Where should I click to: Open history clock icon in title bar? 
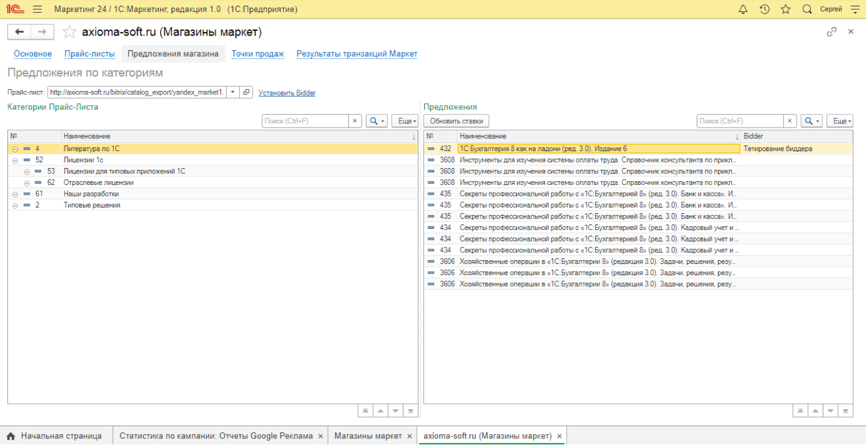[764, 10]
